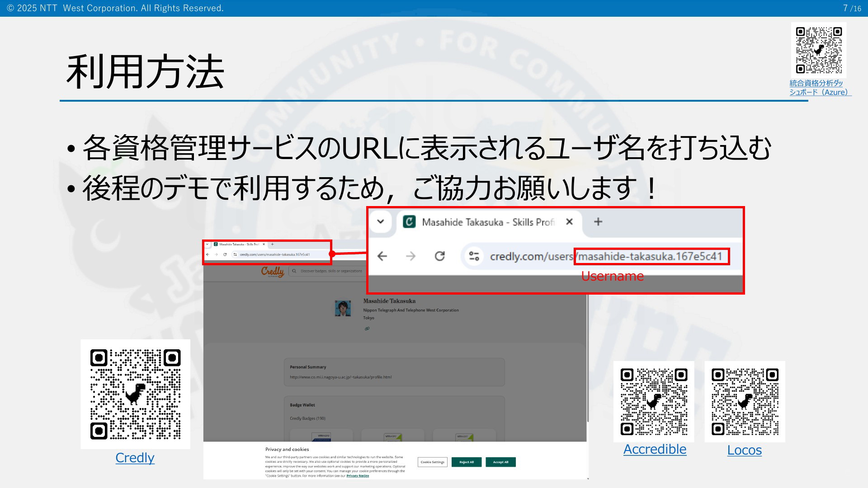This screenshot has height=488, width=868.
Task: Click the first VMware badge card
Action: (x=321, y=436)
